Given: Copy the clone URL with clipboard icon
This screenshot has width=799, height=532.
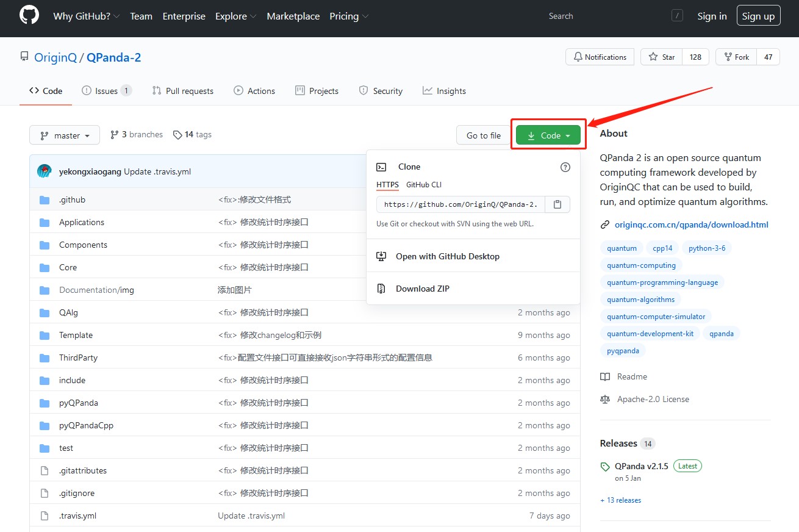Looking at the screenshot, I should (x=557, y=204).
